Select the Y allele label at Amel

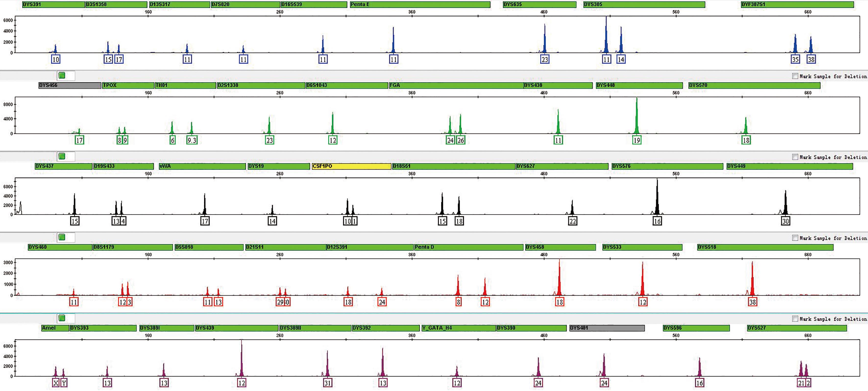(64, 383)
